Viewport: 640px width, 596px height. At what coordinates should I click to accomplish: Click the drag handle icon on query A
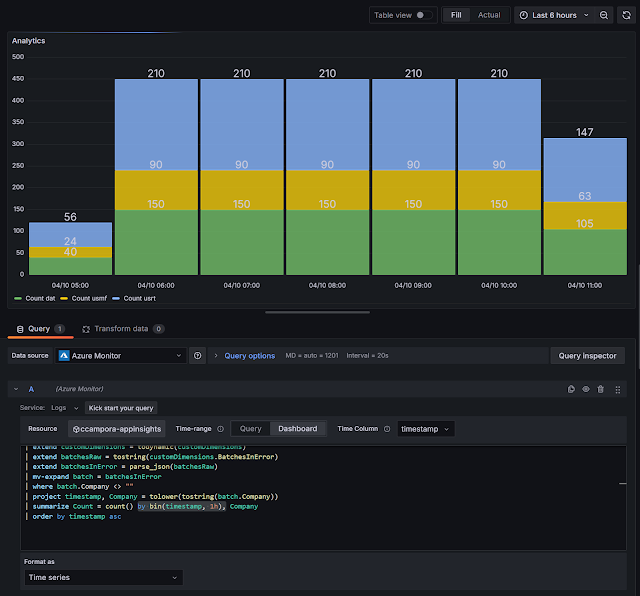[x=618, y=389]
